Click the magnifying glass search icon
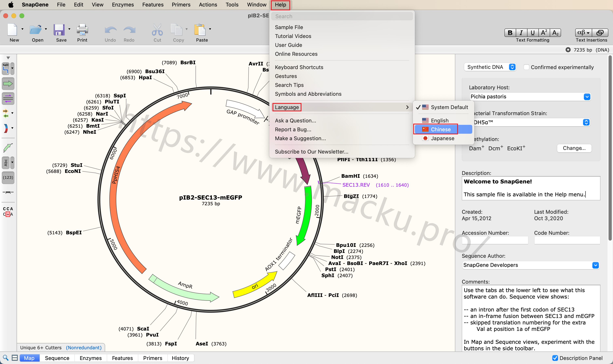Screen dimensions: 613x364 [5, 358]
